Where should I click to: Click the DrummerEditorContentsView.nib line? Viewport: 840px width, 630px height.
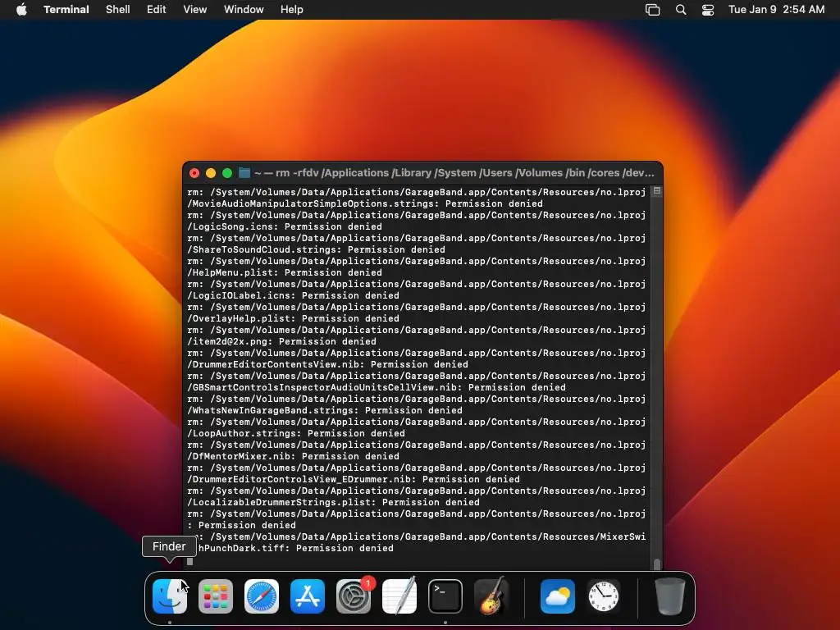pos(328,365)
